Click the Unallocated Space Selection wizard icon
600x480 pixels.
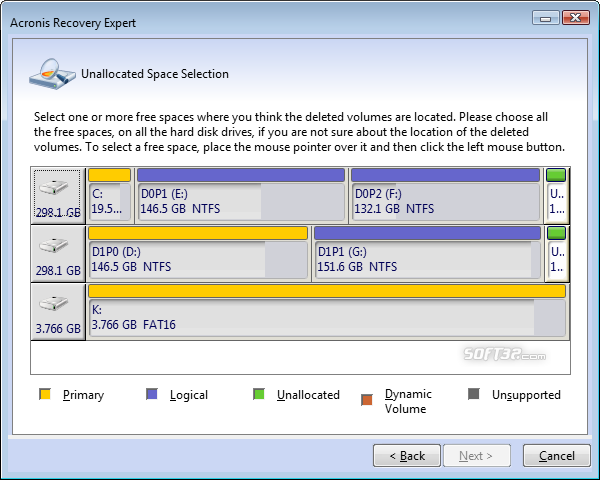tap(52, 74)
